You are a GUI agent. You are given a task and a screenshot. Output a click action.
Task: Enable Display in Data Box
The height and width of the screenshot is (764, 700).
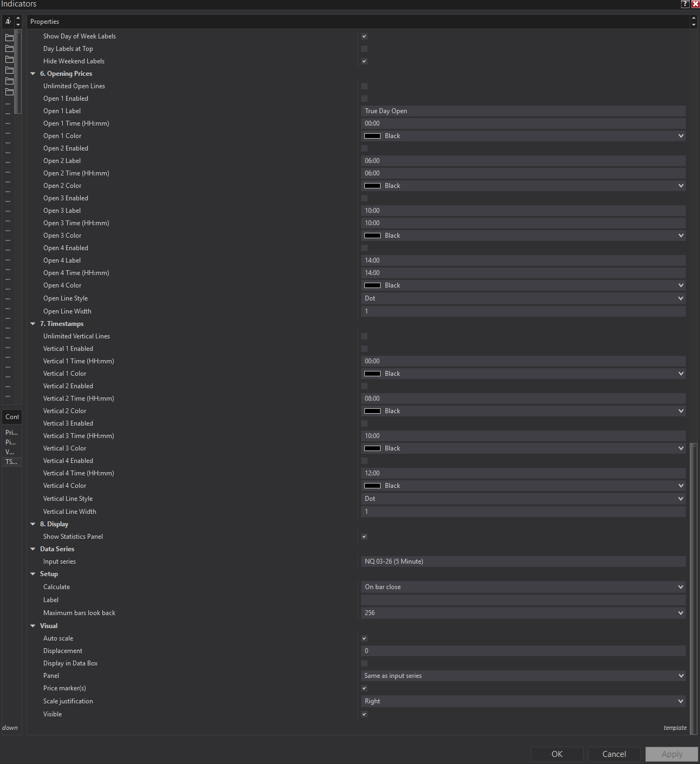point(364,663)
